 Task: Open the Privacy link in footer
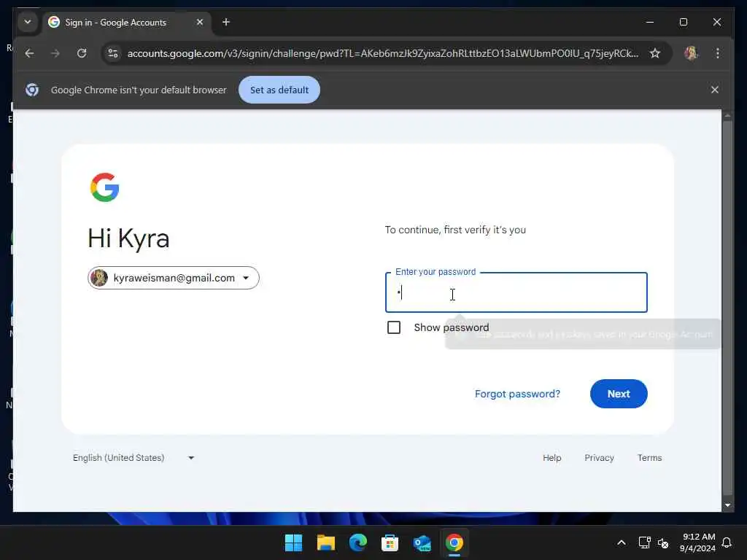click(599, 458)
